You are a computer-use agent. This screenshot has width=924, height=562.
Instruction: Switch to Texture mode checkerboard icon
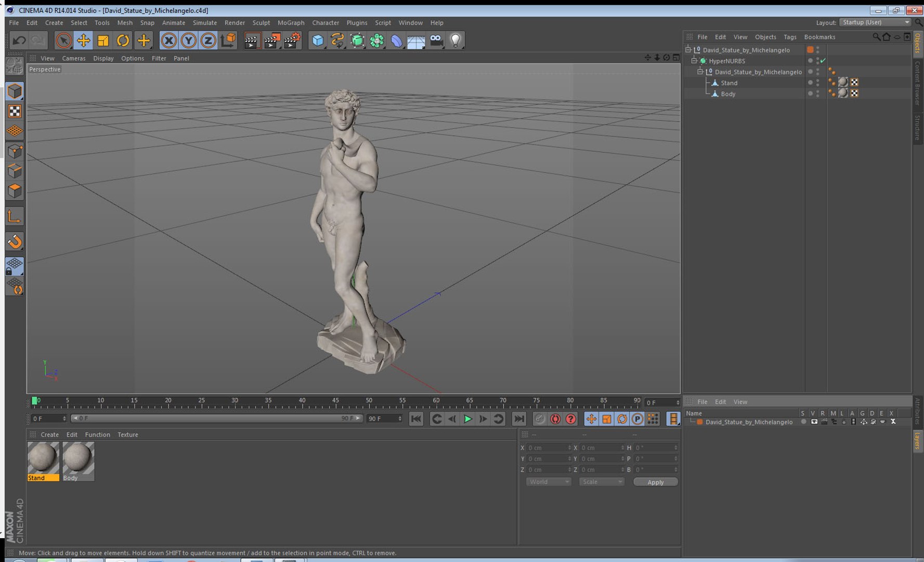[x=15, y=111]
